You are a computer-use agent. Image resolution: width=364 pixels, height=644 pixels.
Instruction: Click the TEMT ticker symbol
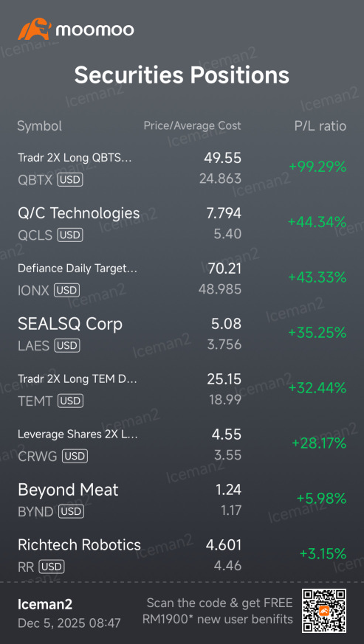(x=36, y=401)
